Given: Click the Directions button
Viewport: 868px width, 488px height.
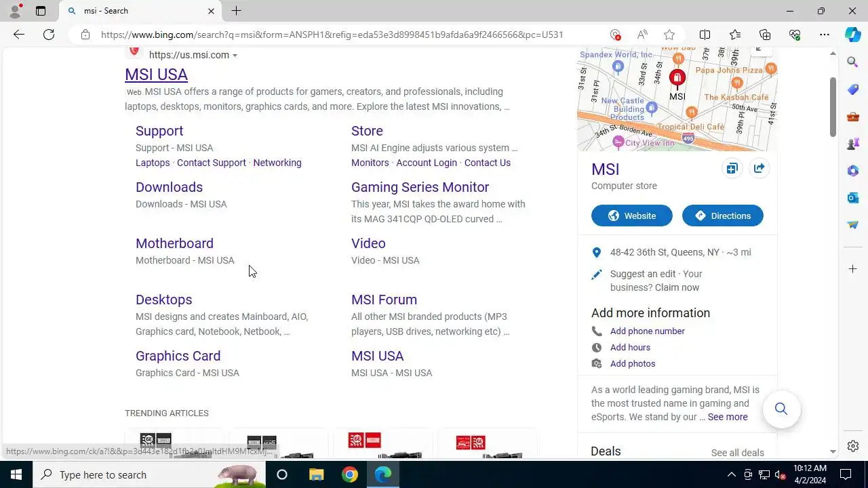Looking at the screenshot, I should (x=722, y=216).
